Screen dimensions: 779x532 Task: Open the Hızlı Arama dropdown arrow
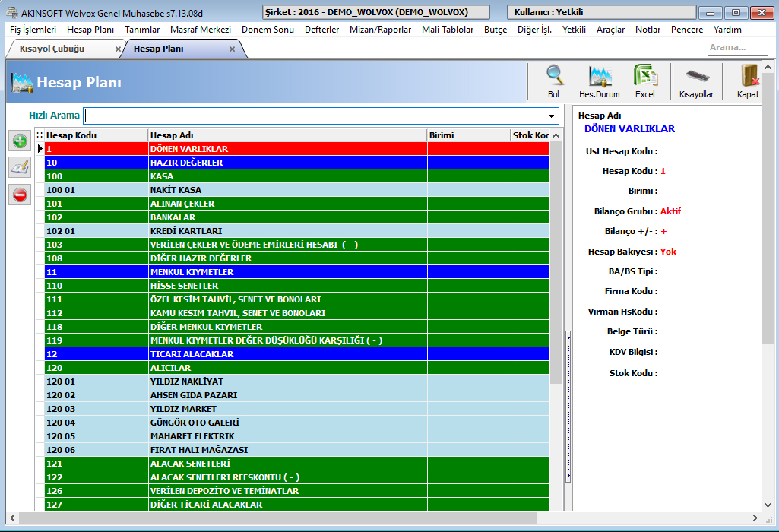[x=552, y=116]
